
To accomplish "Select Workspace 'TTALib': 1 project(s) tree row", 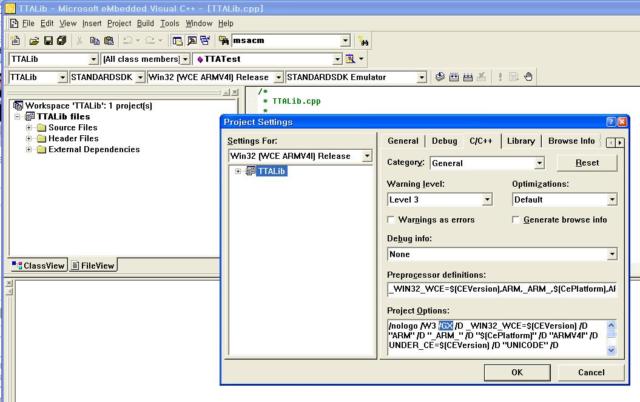I will (x=83, y=106).
